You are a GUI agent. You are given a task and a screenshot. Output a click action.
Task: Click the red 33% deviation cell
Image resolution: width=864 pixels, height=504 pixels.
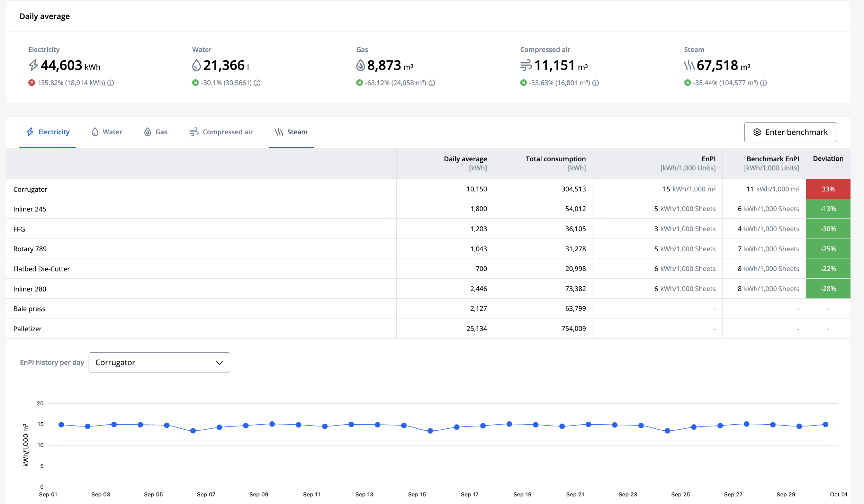pos(828,189)
